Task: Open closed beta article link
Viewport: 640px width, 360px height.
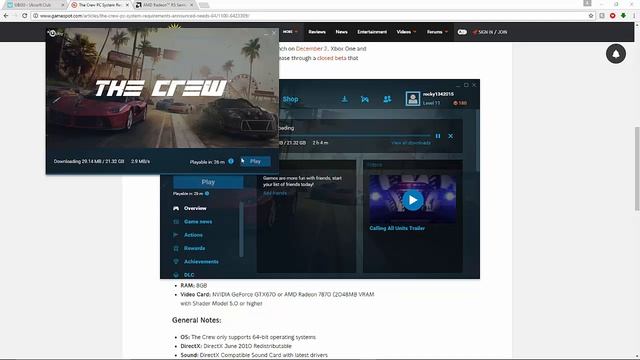Action: pos(331,58)
